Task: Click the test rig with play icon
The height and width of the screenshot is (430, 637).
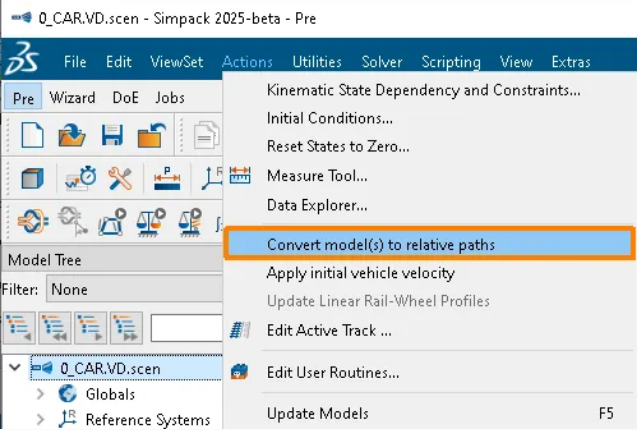Action: (x=112, y=222)
